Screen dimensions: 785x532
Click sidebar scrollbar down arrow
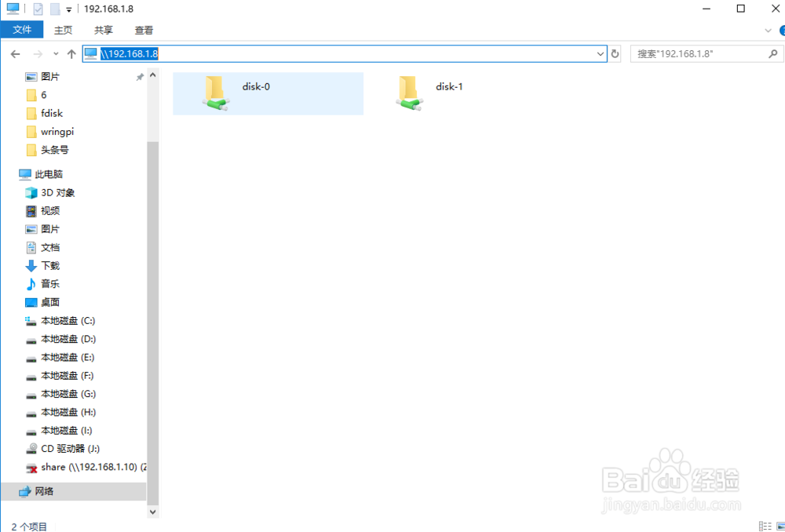[x=153, y=512]
